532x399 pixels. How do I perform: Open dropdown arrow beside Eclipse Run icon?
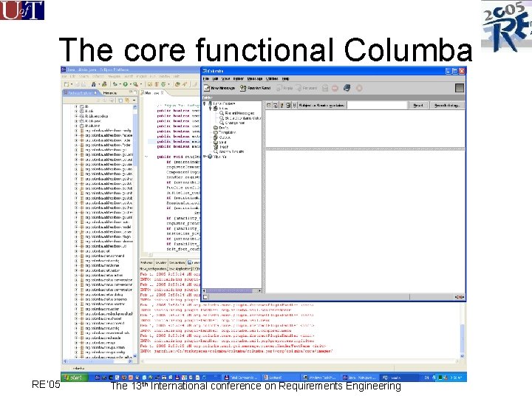(130, 84)
